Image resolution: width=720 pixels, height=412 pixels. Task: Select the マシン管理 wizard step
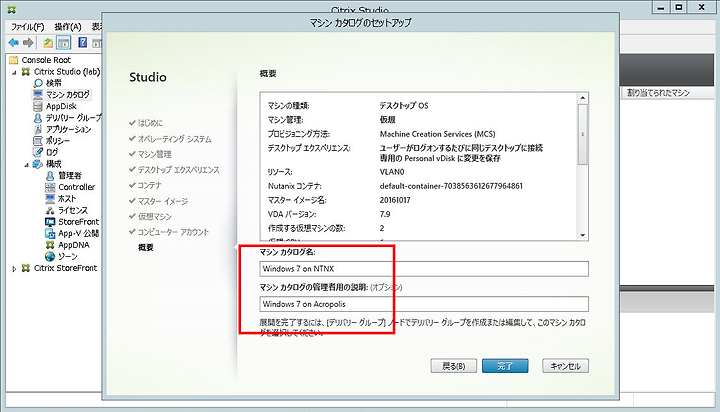coord(155,154)
